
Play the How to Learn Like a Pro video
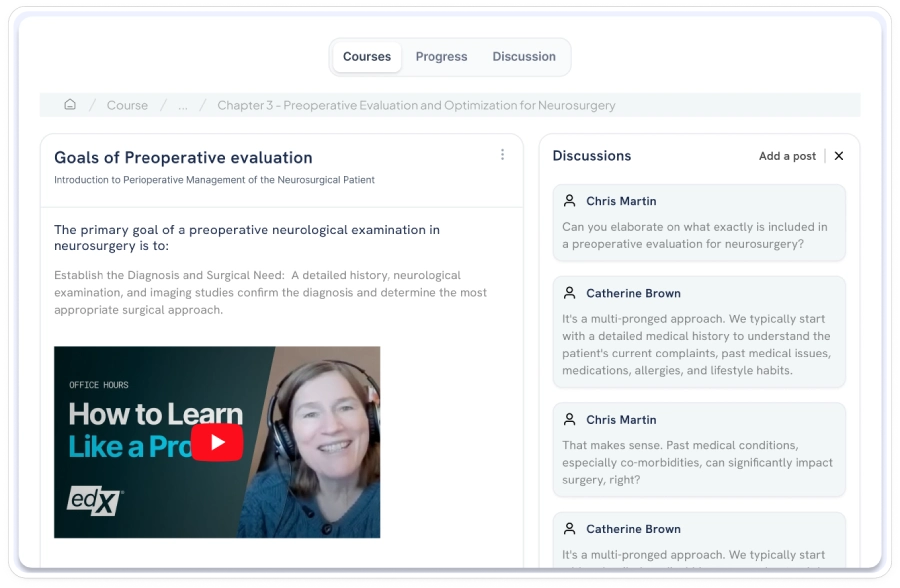[217, 442]
